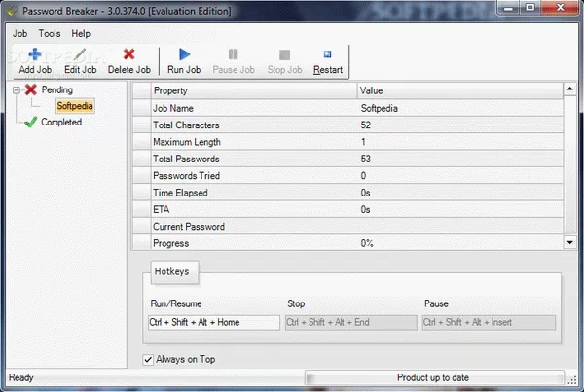Screen dimensions: 584x392
Task: Maximize the Password Breaker window
Action: tap(530, 7)
